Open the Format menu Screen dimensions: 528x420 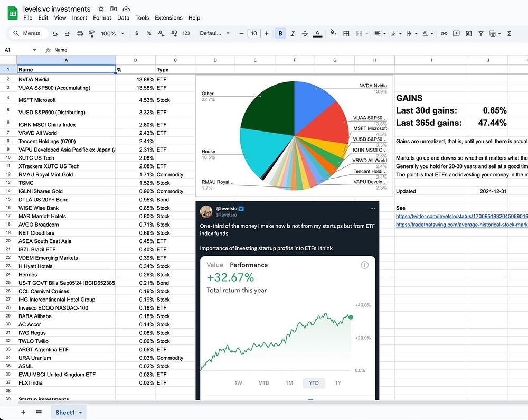102,18
